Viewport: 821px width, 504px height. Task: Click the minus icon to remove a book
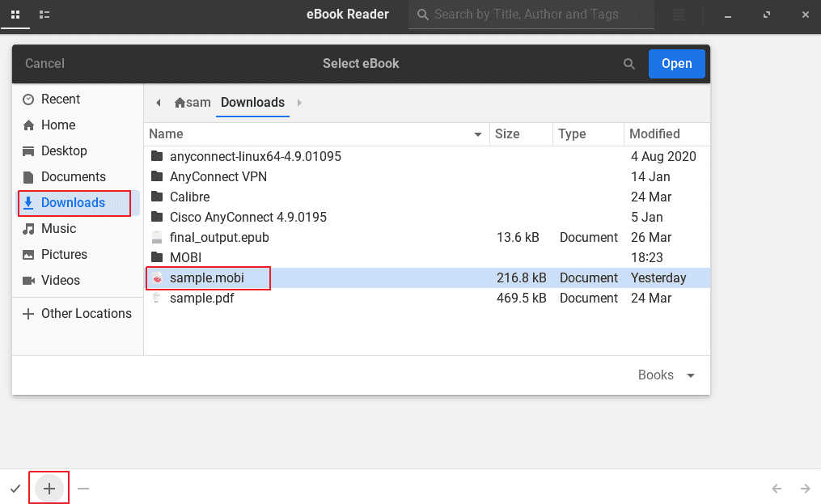[x=83, y=488]
